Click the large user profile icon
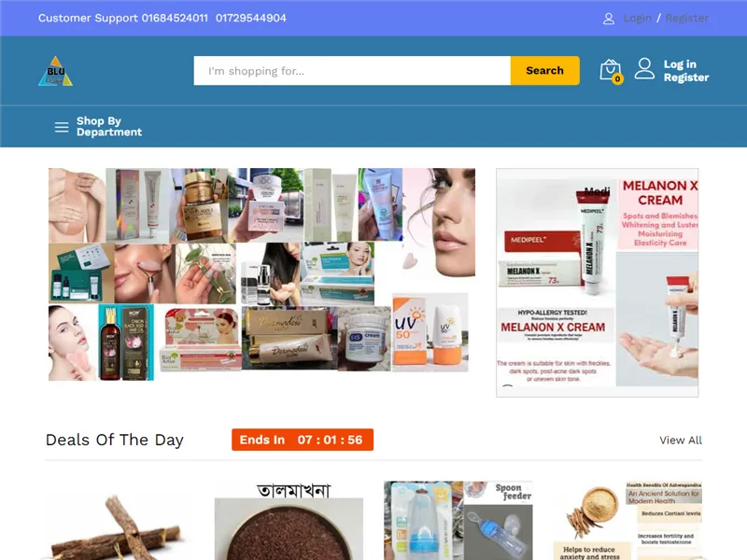Viewport: 747px width, 560px height. [644, 68]
